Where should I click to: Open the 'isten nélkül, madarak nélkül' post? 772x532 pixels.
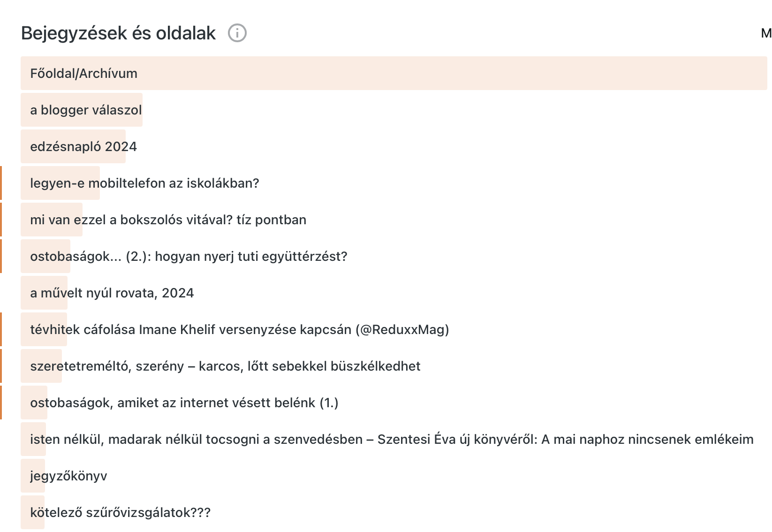click(392, 440)
